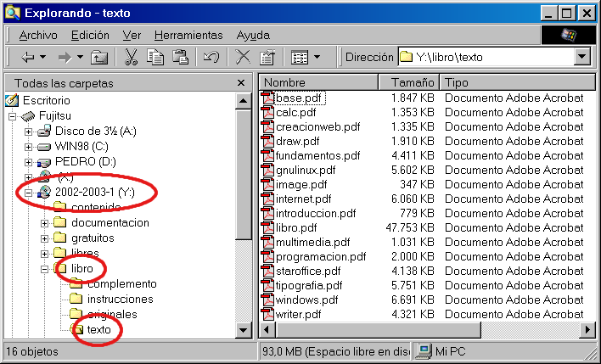Go up one folder level
The height and width of the screenshot is (364, 601).
coord(99,57)
